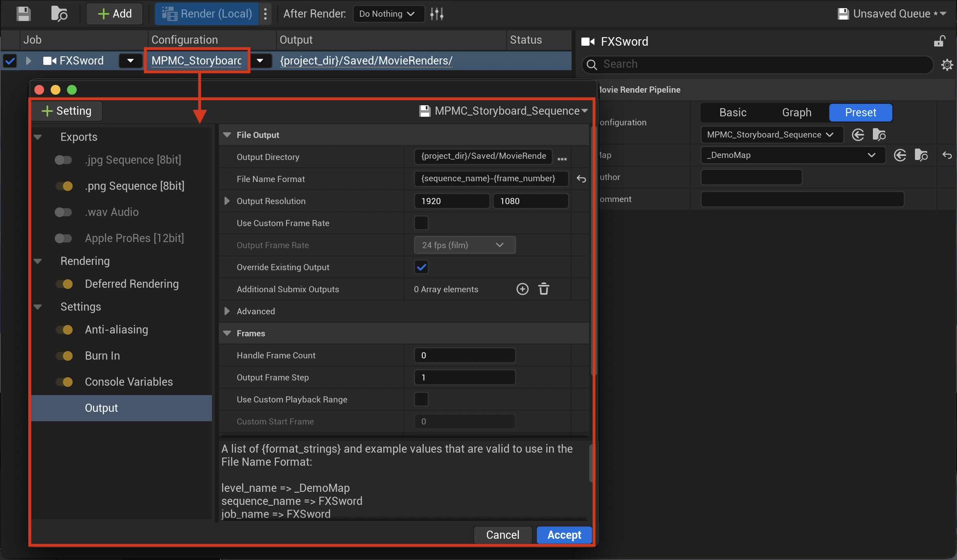Switch to Graph configuration tab

coord(797,113)
